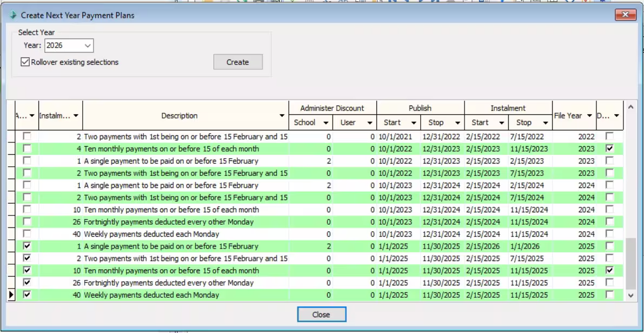This screenshot has height=333, width=644.
Task: Tick the first checkbox of the 2024 Fortnightly payments row
Action: click(27, 221)
